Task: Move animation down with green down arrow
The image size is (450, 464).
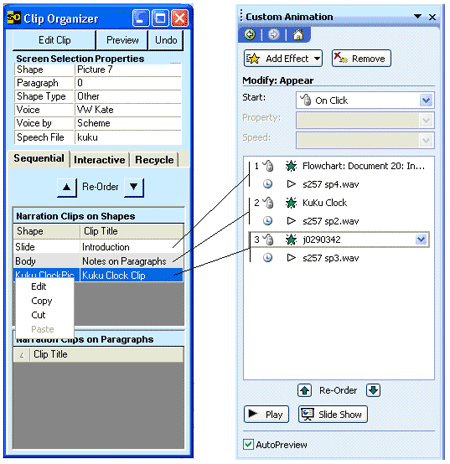Action: (x=373, y=390)
